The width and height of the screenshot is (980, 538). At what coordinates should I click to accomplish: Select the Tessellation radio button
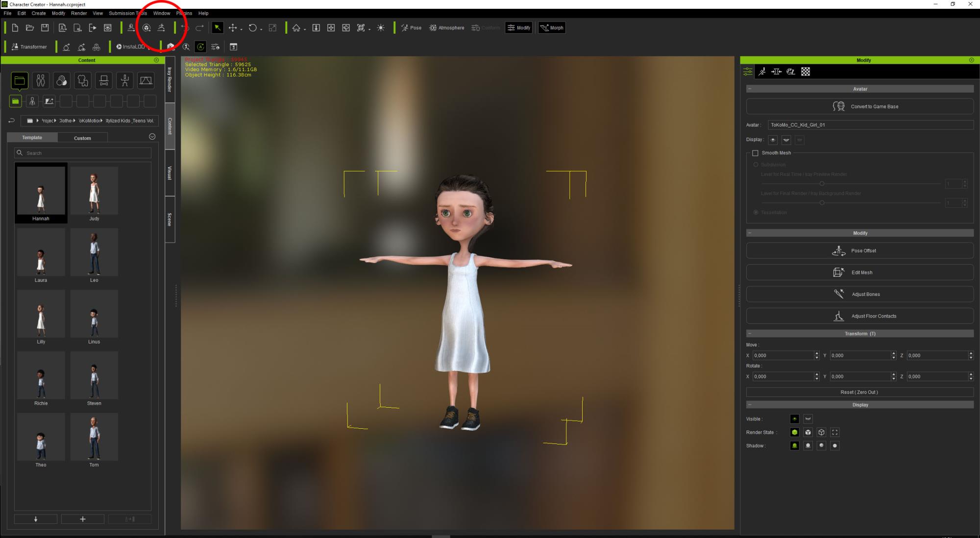click(756, 212)
